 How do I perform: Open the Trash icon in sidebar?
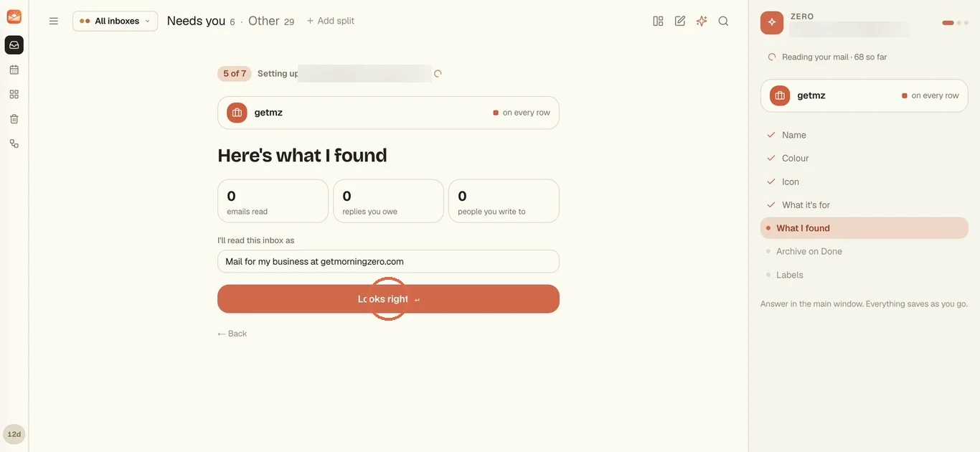coord(14,119)
